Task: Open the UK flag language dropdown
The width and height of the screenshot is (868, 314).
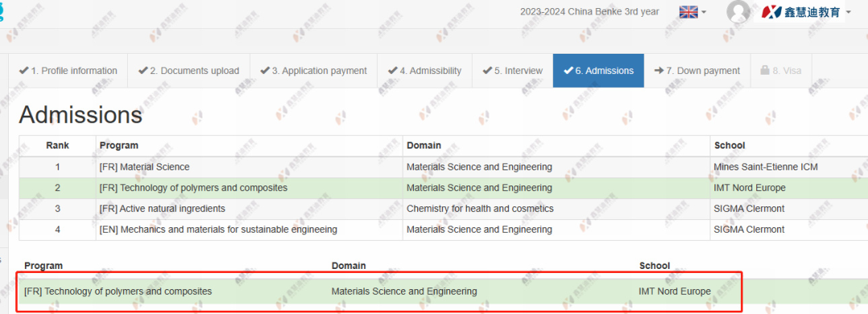Action: (x=693, y=11)
